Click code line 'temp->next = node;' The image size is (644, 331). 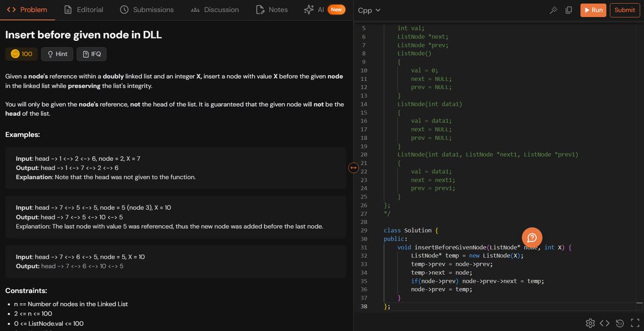coord(442,273)
